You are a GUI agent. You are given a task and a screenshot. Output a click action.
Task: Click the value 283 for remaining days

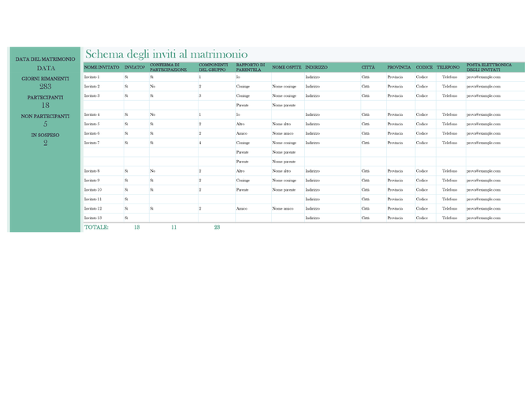click(x=46, y=87)
